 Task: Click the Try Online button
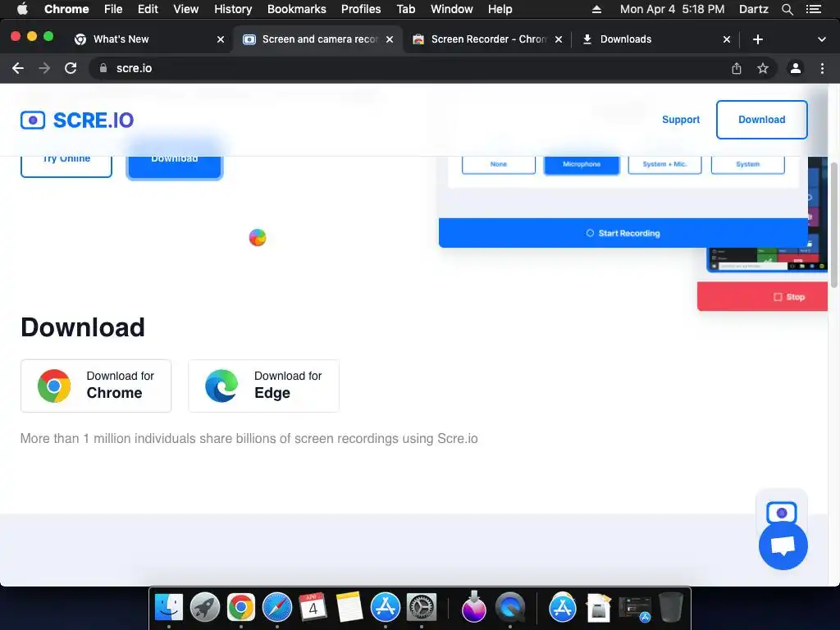tap(66, 165)
